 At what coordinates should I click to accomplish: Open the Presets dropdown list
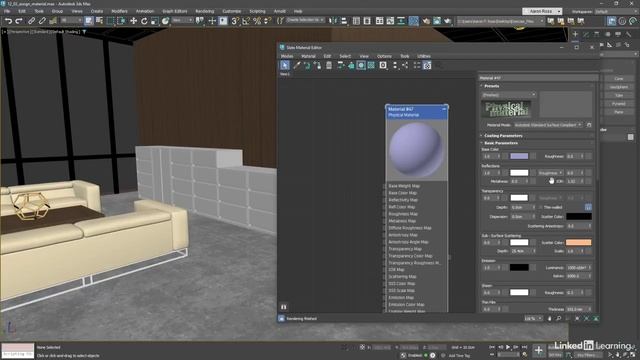[x=509, y=95]
